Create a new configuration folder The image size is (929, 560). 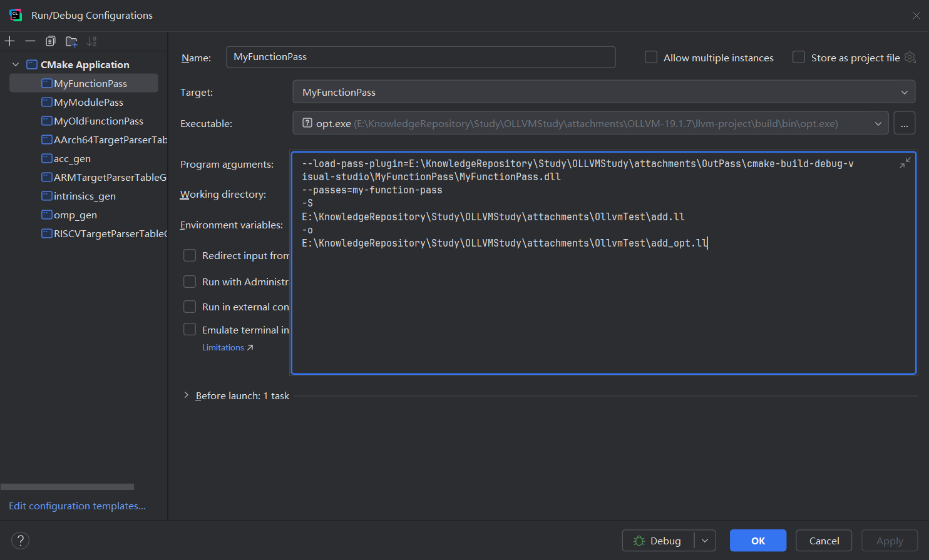[71, 41]
